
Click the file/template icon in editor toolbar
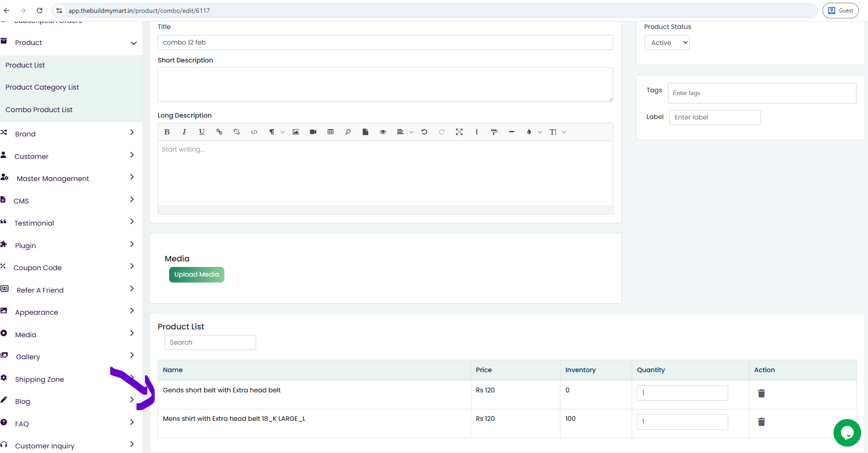click(365, 132)
